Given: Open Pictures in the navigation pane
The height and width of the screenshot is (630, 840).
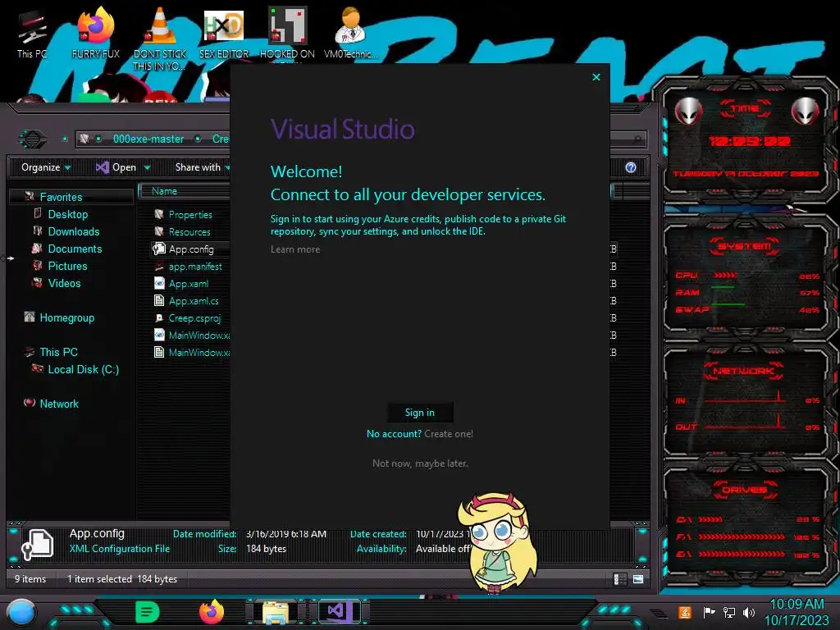Looking at the screenshot, I should (x=67, y=266).
